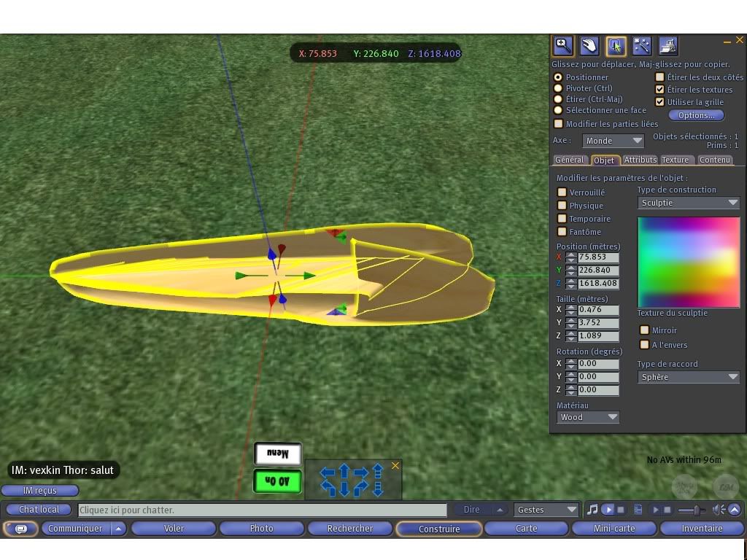Select the Edit cursor tool
Screen dimensions: 747x560
point(615,46)
